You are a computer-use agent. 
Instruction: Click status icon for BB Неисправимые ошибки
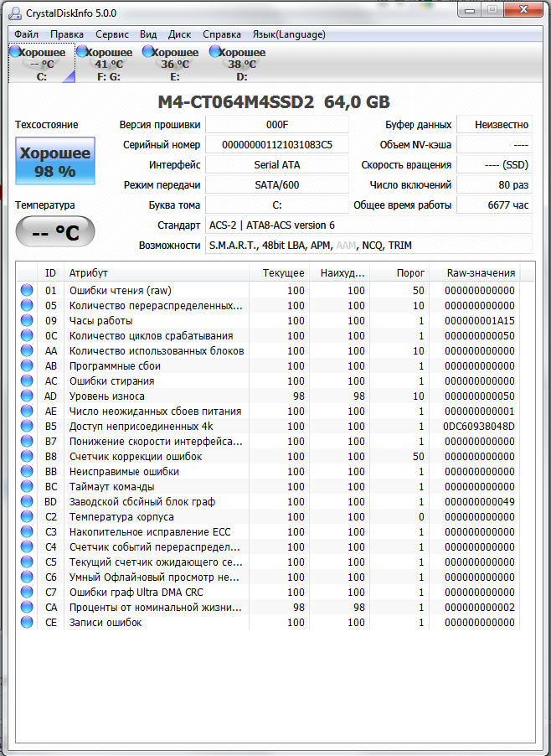coord(27,472)
